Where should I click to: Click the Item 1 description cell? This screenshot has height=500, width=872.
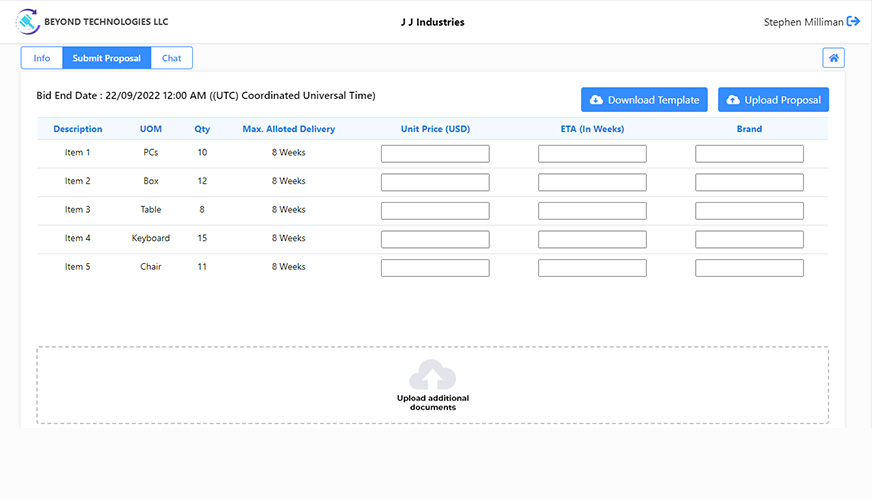tap(77, 152)
